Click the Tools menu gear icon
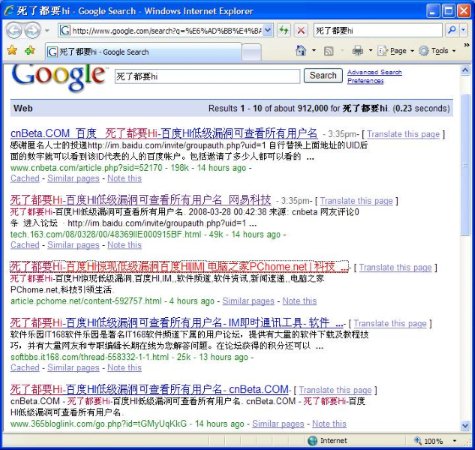 pos(424,51)
